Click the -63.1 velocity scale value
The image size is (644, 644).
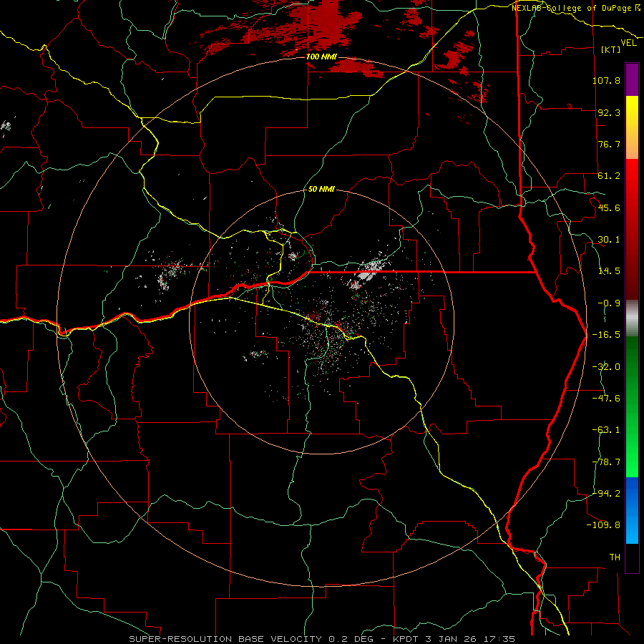click(606, 430)
